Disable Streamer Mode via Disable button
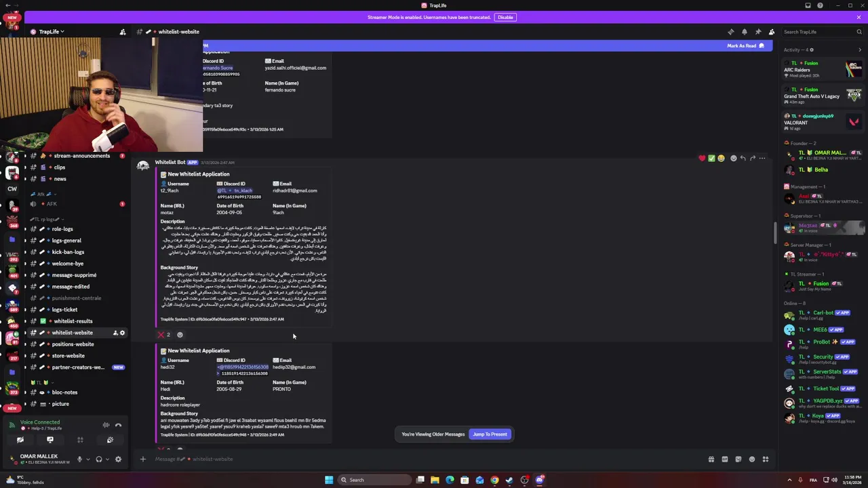This screenshot has width=868, height=488. tap(505, 17)
